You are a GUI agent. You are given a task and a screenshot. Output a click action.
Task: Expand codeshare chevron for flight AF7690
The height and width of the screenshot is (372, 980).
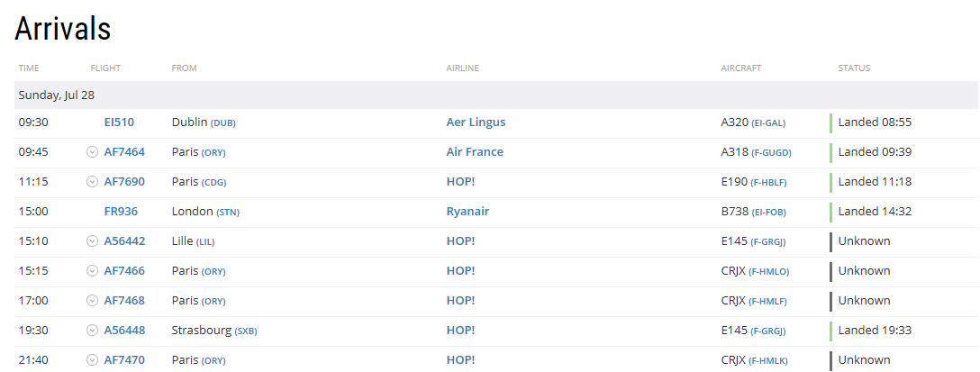tap(93, 182)
